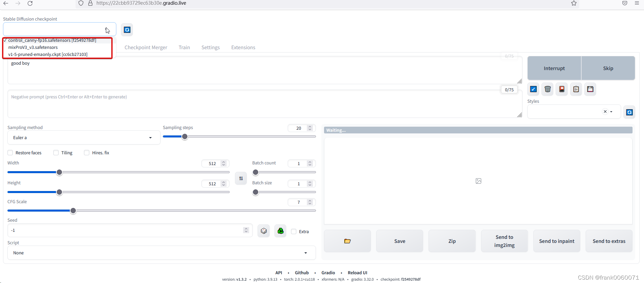
Task: Toggle the Hires. fix checkbox
Action: (x=87, y=153)
